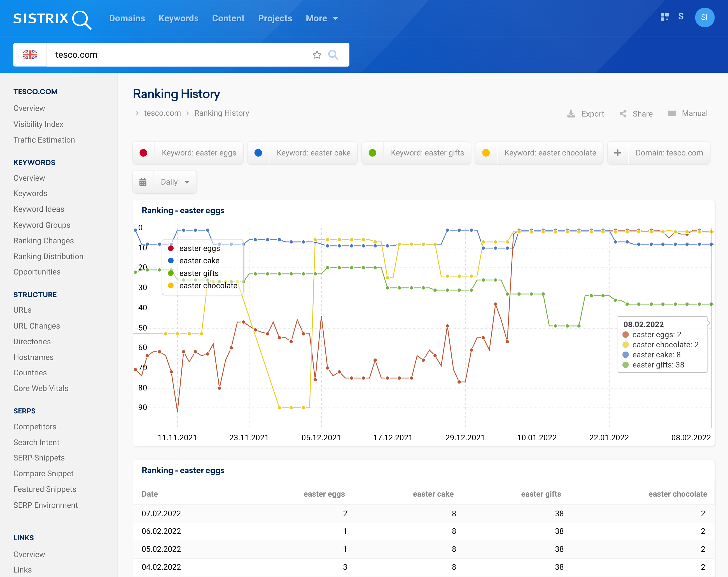Click the tesco.com search input field

pyautogui.click(x=179, y=55)
